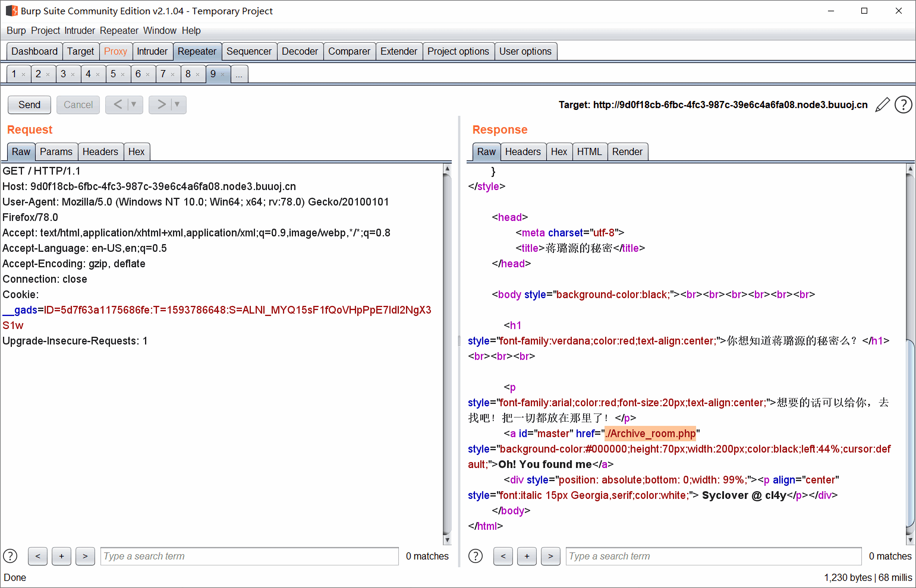Open Repeater help question mark icon

tap(904, 105)
